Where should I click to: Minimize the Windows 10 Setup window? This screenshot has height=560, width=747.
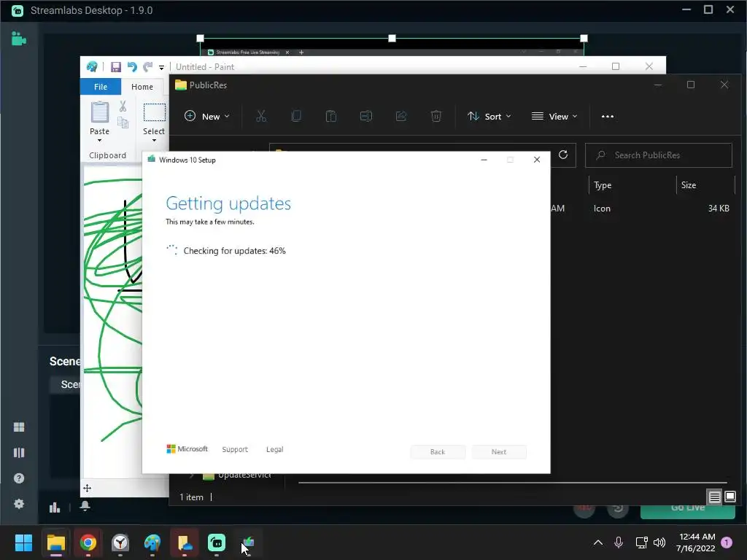click(484, 160)
